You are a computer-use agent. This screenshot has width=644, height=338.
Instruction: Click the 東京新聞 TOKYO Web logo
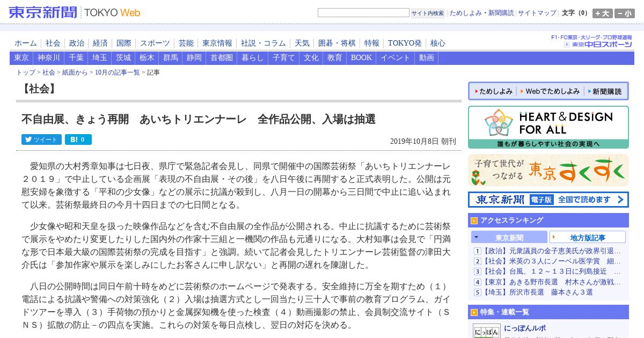pyautogui.click(x=75, y=12)
